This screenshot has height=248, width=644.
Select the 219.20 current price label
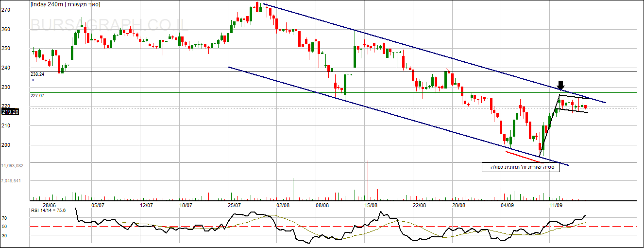[x=9, y=111]
